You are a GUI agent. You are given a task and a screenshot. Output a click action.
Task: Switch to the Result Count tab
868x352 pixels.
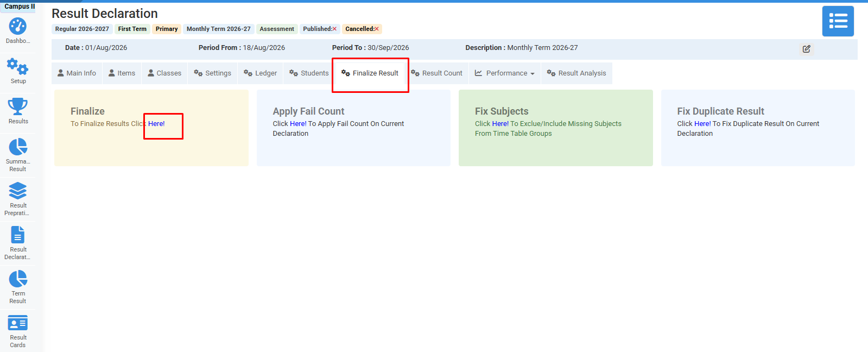(436, 73)
